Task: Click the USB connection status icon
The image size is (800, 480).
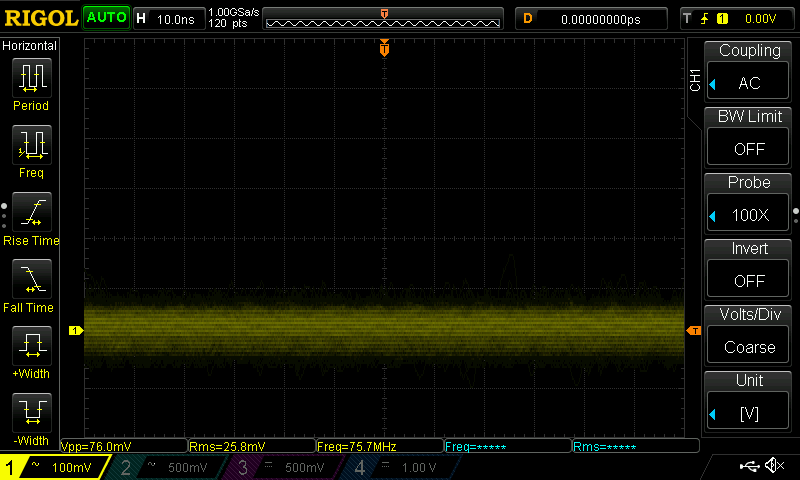Action: coord(749,466)
